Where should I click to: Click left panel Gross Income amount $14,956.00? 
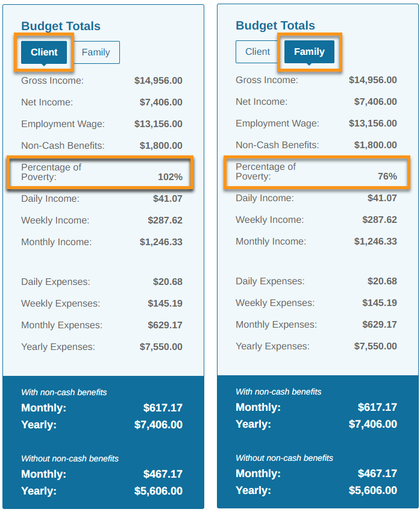coord(158,81)
